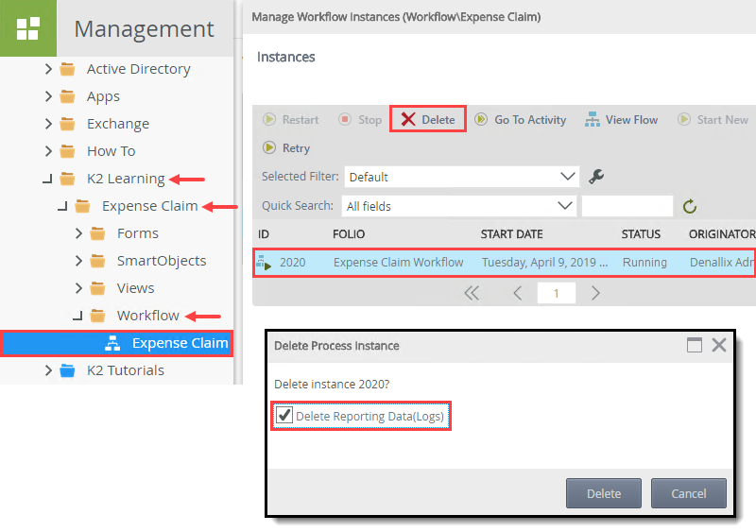Sort by STATUS column header

pyautogui.click(x=641, y=234)
